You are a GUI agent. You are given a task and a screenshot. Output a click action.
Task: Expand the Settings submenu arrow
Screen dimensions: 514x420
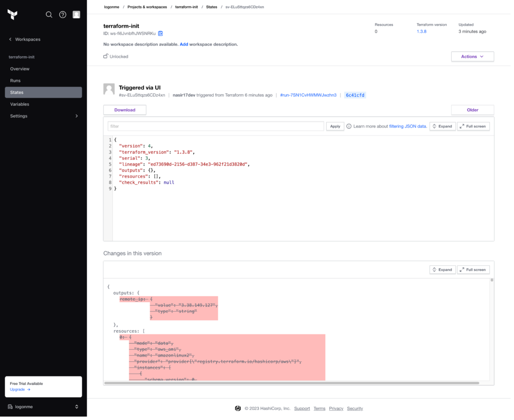point(77,116)
